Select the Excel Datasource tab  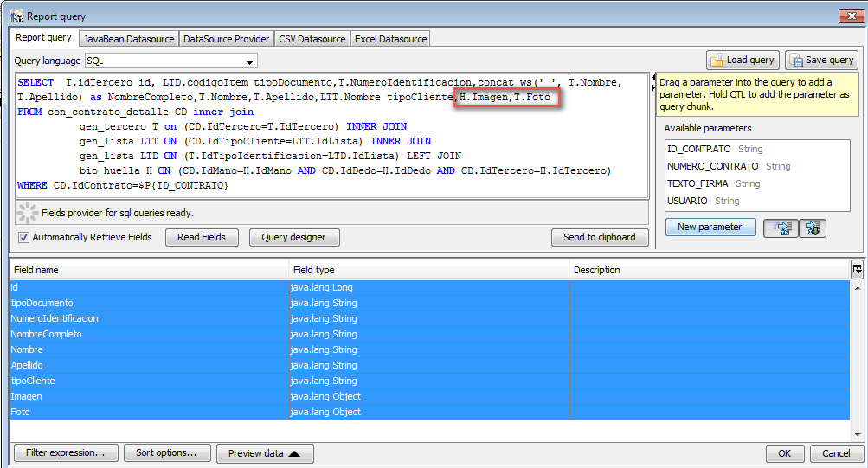coord(391,39)
